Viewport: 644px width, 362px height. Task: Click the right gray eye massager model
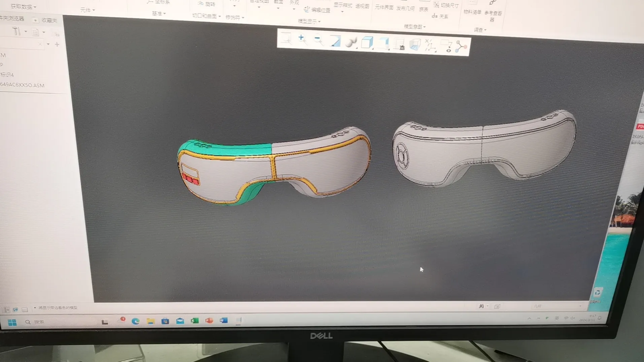tap(484, 148)
